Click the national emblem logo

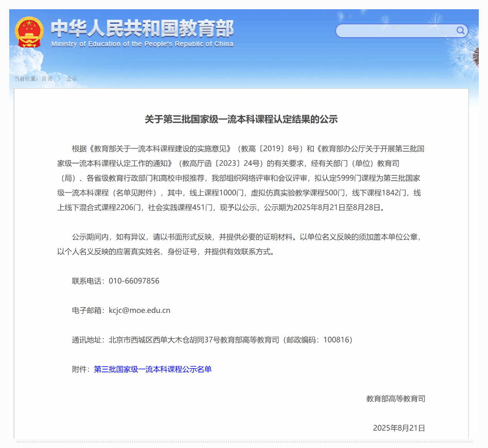click(29, 32)
